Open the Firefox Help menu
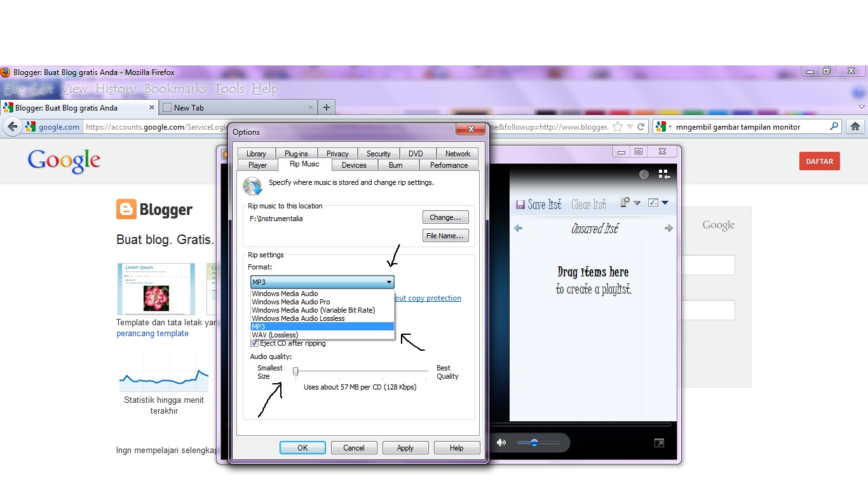 pyautogui.click(x=265, y=89)
